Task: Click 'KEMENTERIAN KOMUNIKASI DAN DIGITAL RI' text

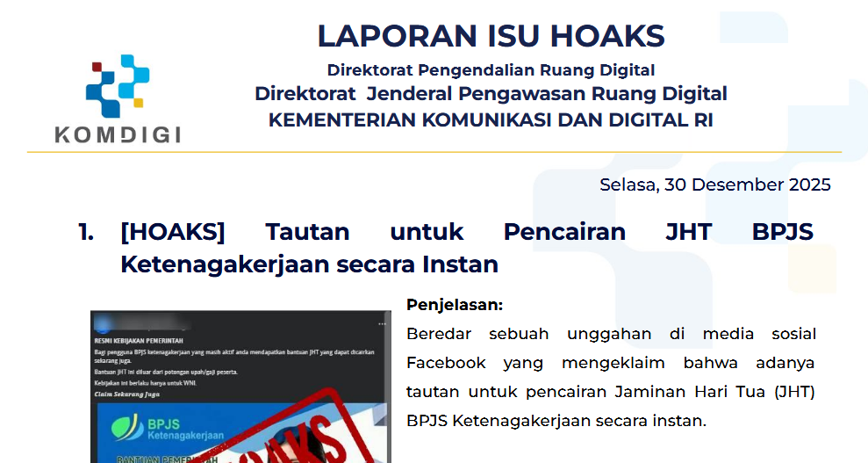Action: tap(491, 119)
